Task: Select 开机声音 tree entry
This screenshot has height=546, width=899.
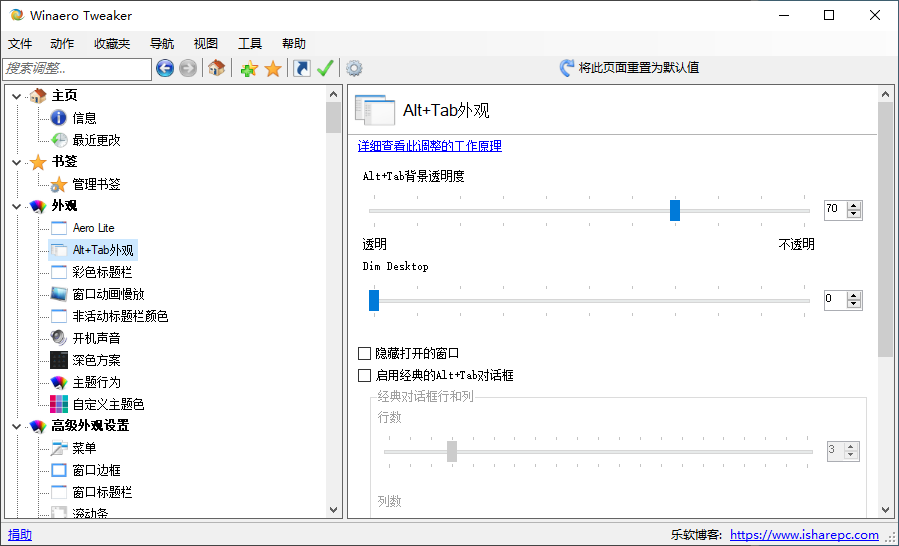Action: pos(96,338)
